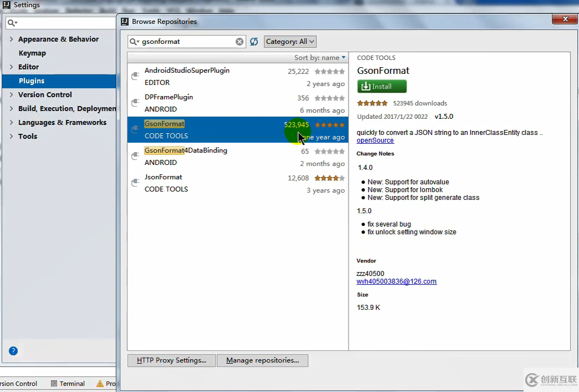This screenshot has height=392, width=579.
Task: Click the 12,608 downloads count
Action: click(298, 178)
